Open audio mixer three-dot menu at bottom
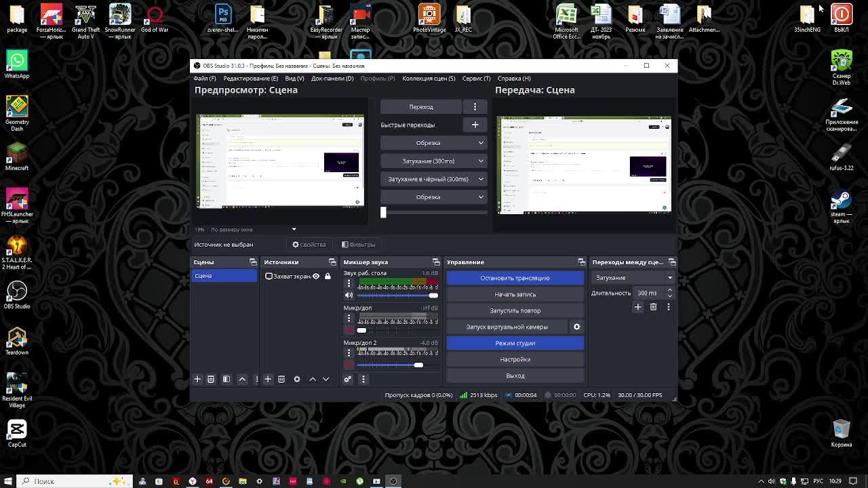Viewport: 868px width, 488px height. click(x=363, y=379)
